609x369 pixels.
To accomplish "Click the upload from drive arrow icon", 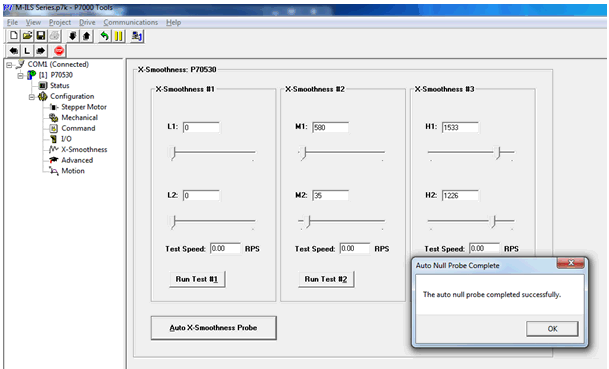I will [x=86, y=36].
